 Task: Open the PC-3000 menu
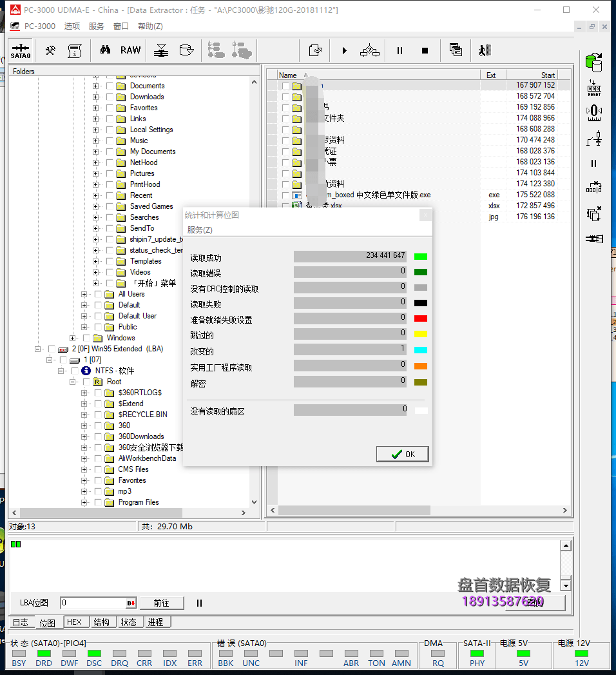point(39,26)
